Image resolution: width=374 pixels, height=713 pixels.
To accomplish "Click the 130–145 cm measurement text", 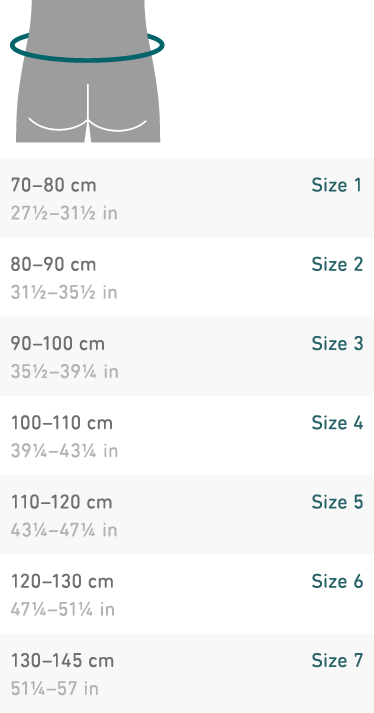I will click(62, 661).
